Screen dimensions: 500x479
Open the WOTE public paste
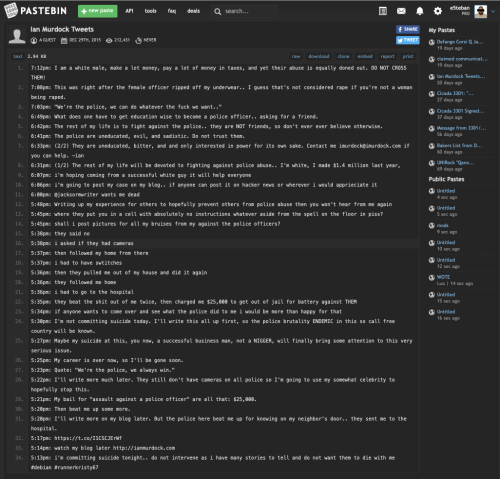click(443, 277)
